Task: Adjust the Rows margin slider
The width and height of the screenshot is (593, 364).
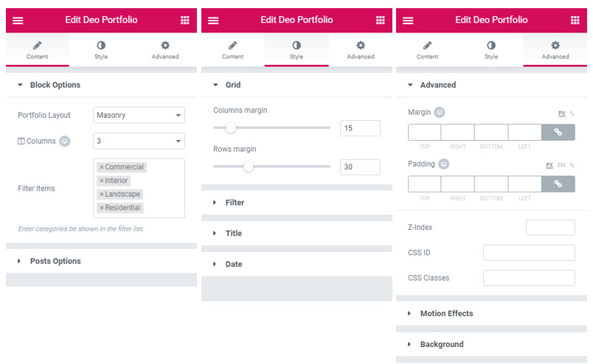Action: (x=249, y=167)
